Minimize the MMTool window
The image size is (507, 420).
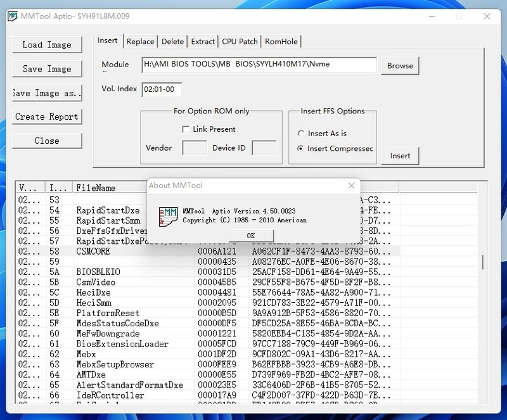coord(432,16)
